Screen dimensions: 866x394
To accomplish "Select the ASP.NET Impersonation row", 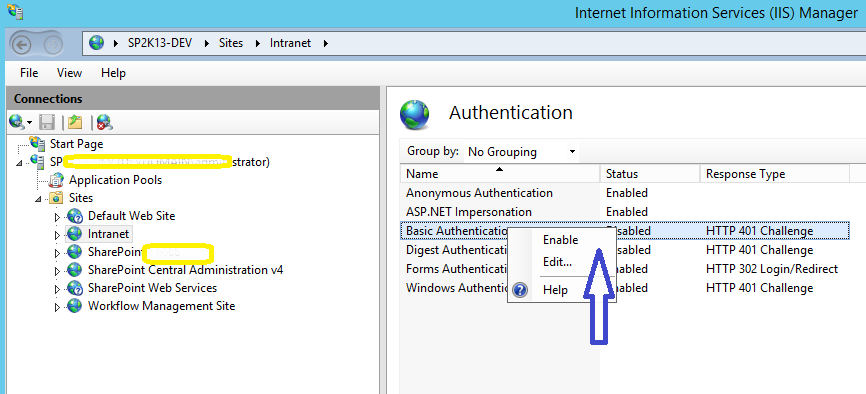I will (x=625, y=212).
